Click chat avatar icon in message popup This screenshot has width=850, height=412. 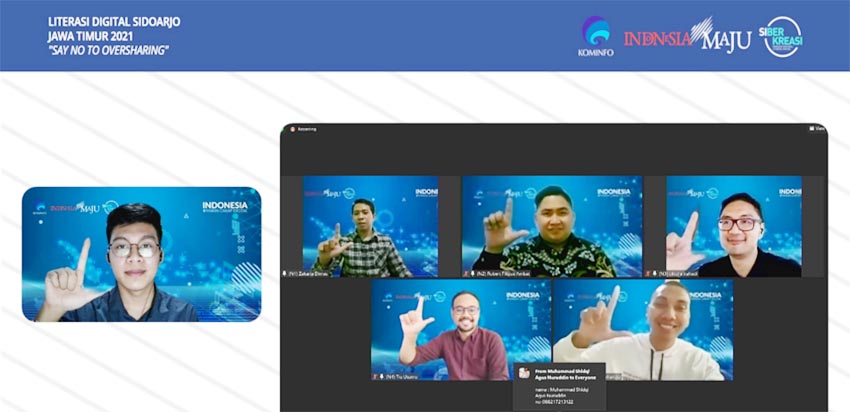[524, 373]
